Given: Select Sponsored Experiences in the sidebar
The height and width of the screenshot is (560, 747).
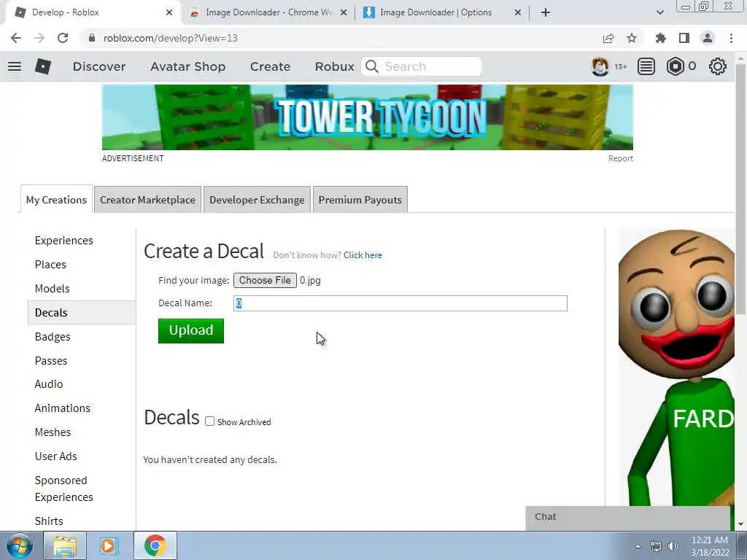Looking at the screenshot, I should [x=64, y=489].
